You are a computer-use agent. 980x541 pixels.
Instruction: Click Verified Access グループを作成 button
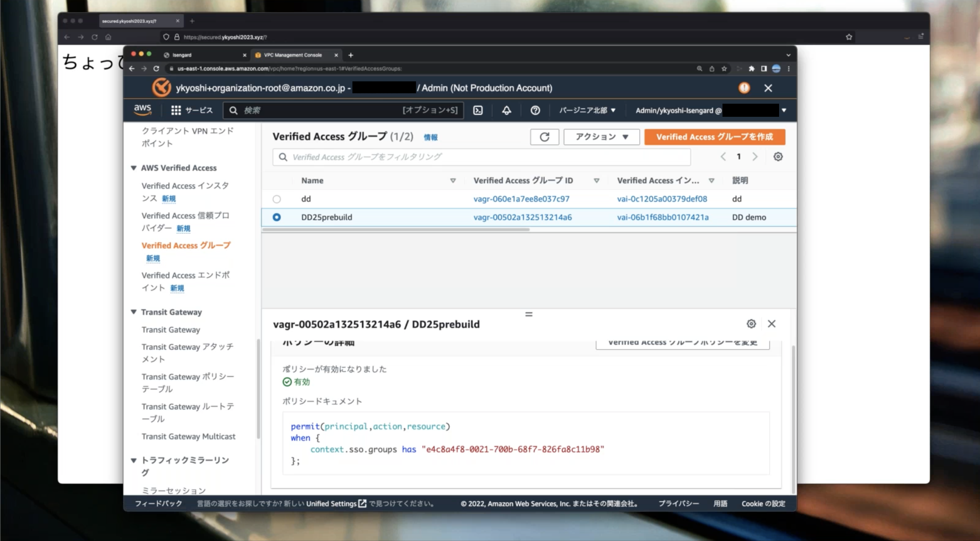click(x=714, y=137)
